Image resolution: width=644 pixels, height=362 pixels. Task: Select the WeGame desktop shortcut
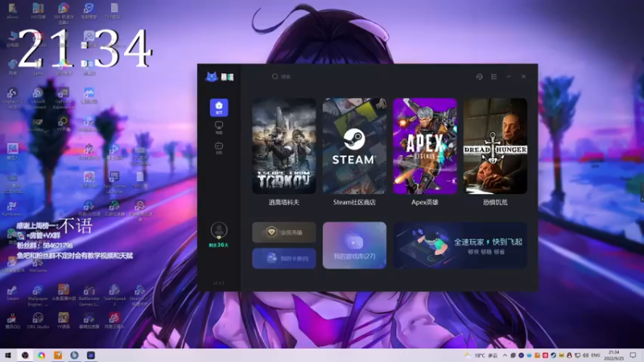pyautogui.click(x=38, y=265)
